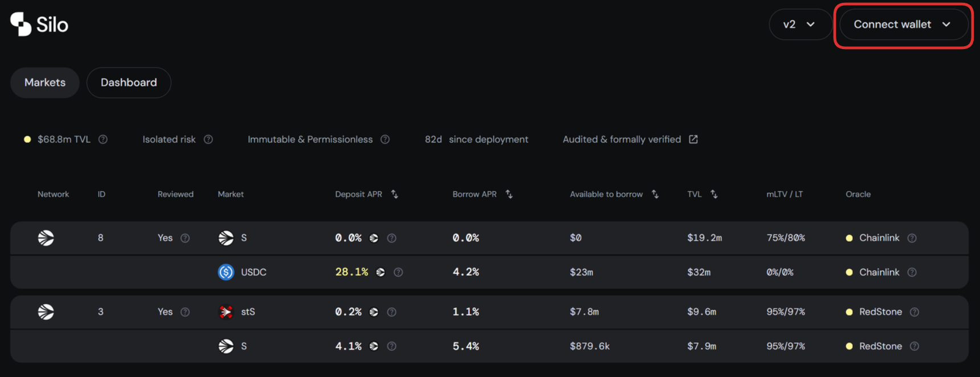Screen dimensions: 980x377
Task: Click the 4.2% borrow APR value
Action: [465, 272]
